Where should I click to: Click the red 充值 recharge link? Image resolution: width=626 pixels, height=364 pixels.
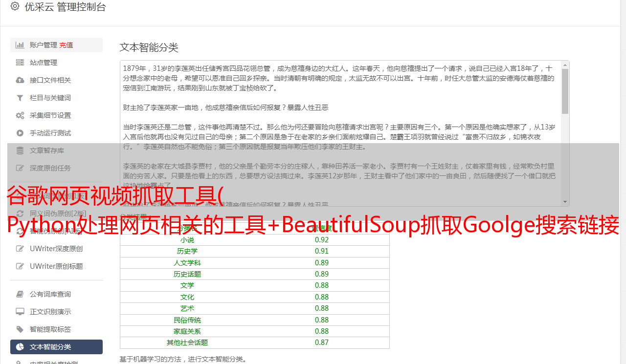click(x=67, y=45)
